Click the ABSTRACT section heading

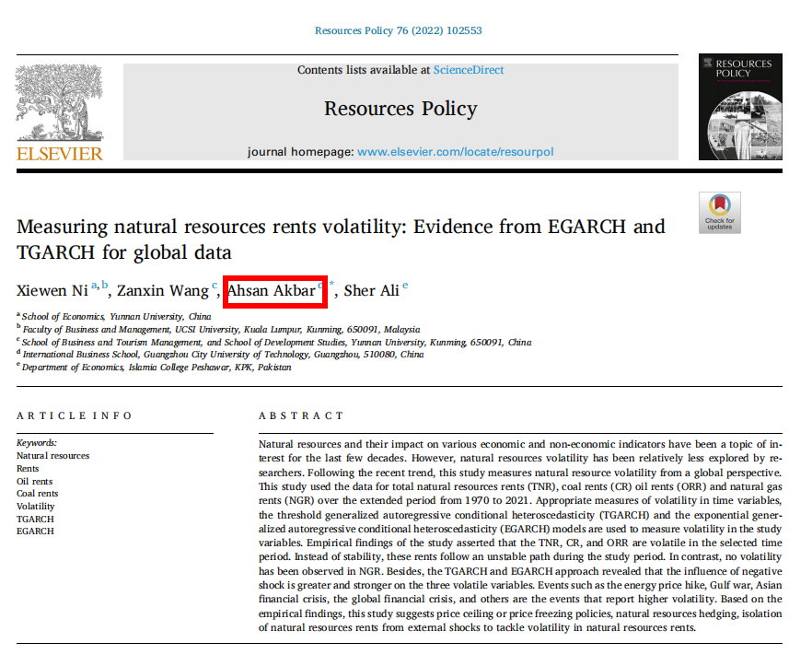click(301, 415)
